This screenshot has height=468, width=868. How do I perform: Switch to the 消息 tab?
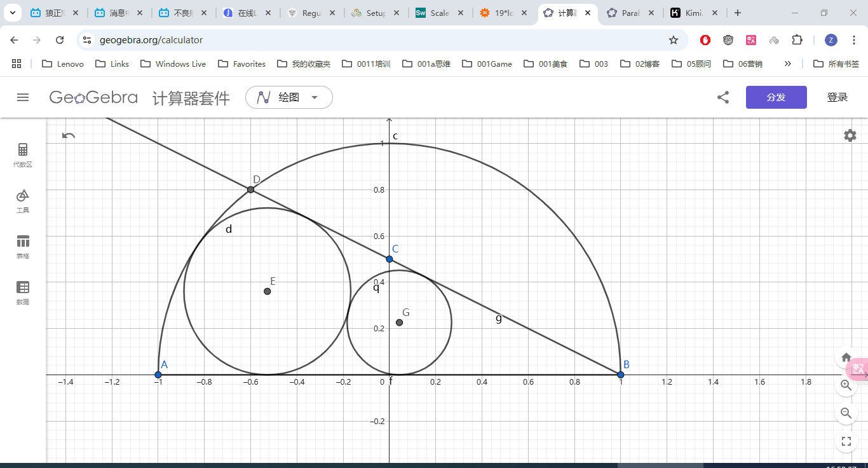point(119,13)
